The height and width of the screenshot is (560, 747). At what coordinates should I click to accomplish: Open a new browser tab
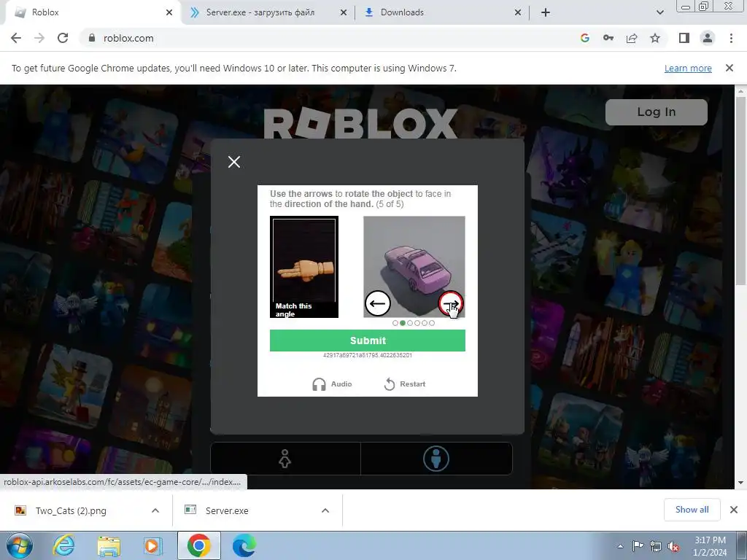[546, 12]
